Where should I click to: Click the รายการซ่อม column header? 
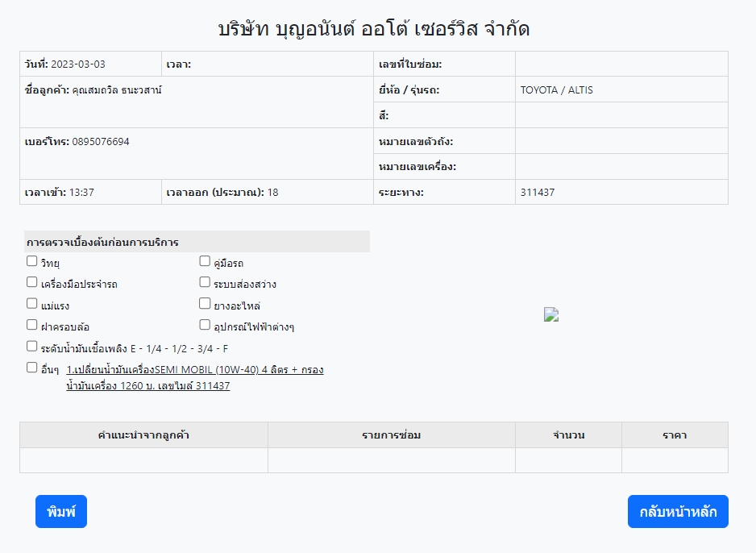pos(391,435)
